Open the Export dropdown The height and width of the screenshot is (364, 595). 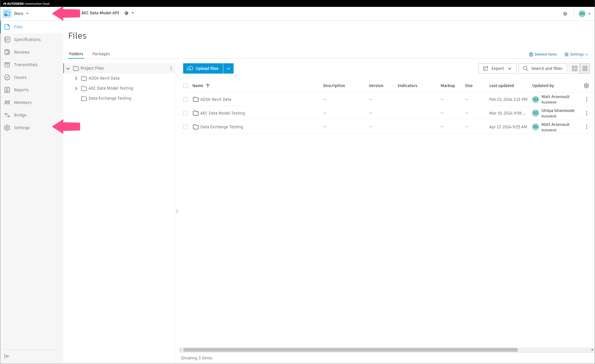[x=497, y=68]
